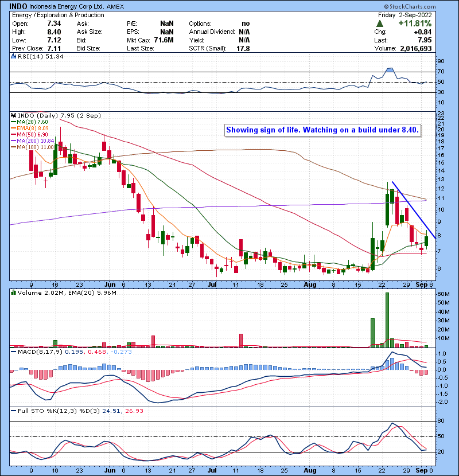Image resolution: width=459 pixels, height=476 pixels.
Task: Click the +11.81% percent change
Action: tap(415, 24)
